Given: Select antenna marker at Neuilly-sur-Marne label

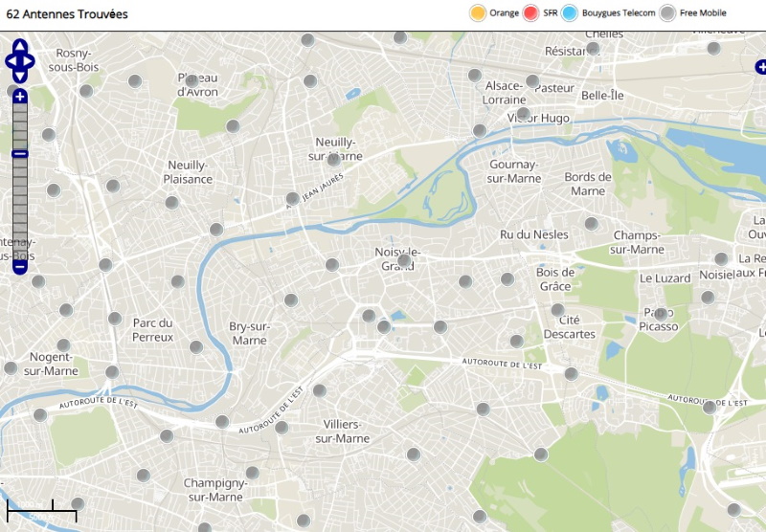Looking at the screenshot, I should point(333,159).
